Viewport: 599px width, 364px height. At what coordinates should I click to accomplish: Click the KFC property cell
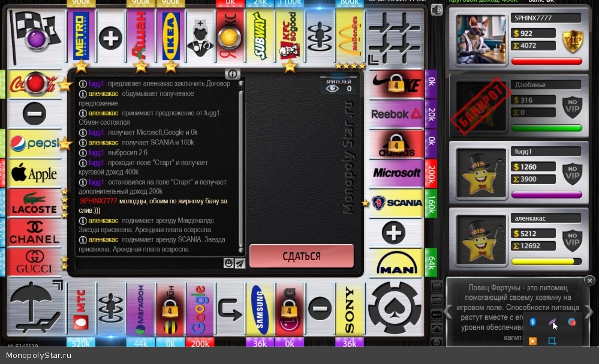290,37
